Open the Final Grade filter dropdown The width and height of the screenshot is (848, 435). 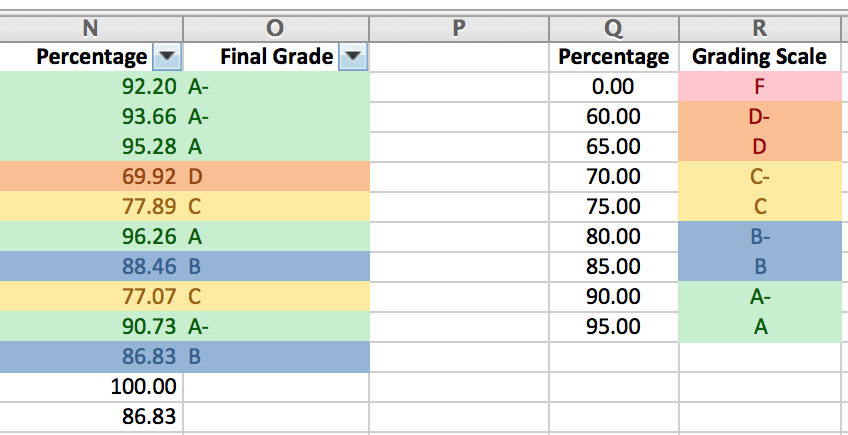click(x=351, y=57)
